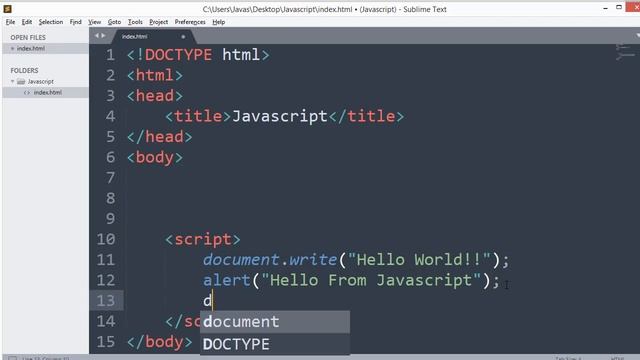
Task: Collapse the Javascript folder
Action: 12,82
